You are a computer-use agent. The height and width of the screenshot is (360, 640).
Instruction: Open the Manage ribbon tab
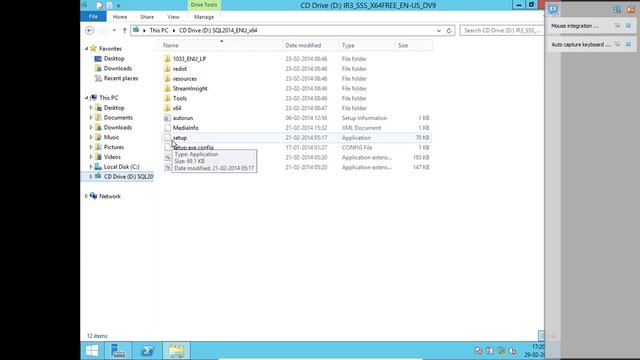(x=204, y=17)
